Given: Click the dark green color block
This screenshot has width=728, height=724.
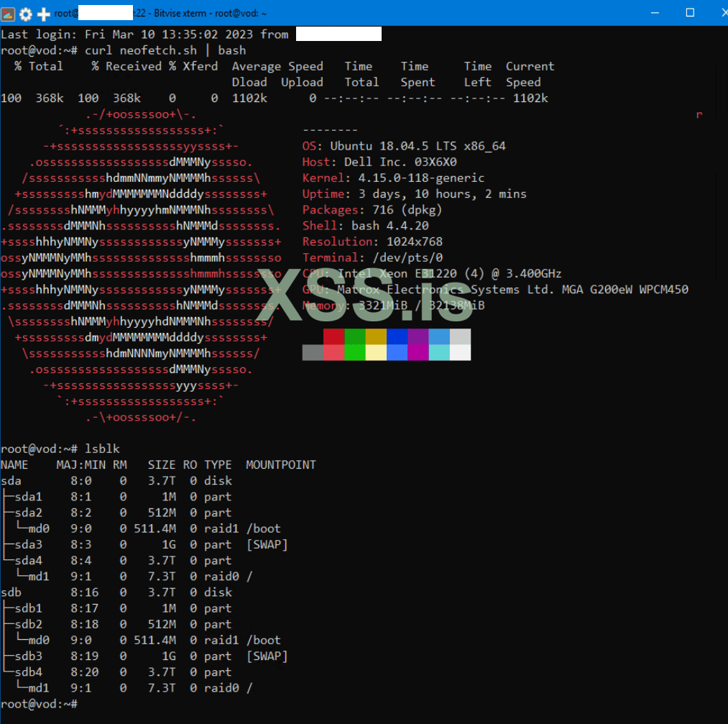Looking at the screenshot, I should (x=355, y=336).
